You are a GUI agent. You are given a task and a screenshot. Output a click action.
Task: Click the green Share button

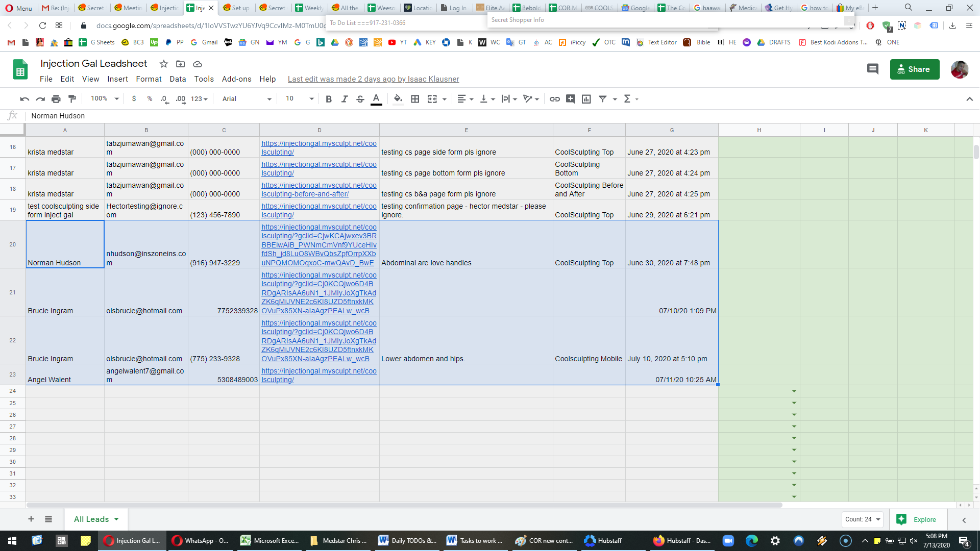915,69
